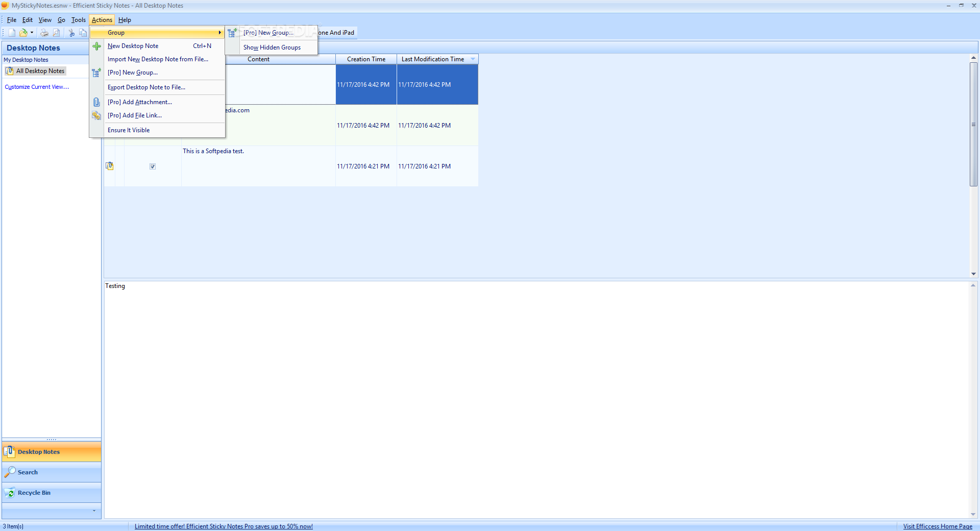980x531 pixels.
Task: Click the New Group icon in Actions menu
Action: click(96, 73)
